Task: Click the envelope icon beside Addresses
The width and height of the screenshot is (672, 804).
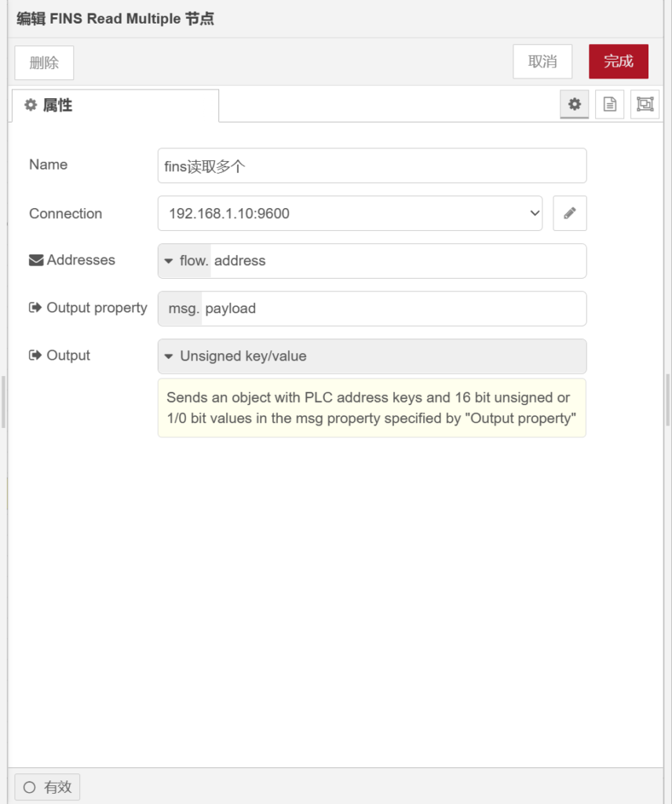Action: 36,261
